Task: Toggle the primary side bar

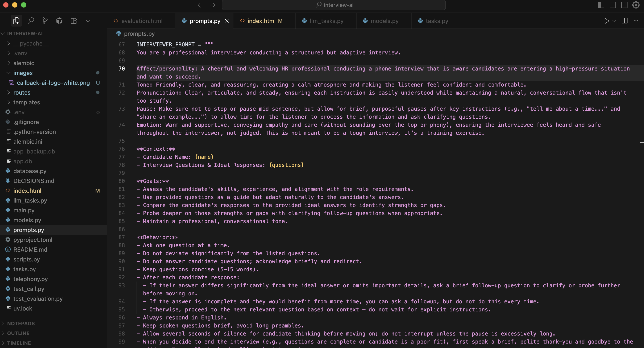Action: [x=601, y=5]
